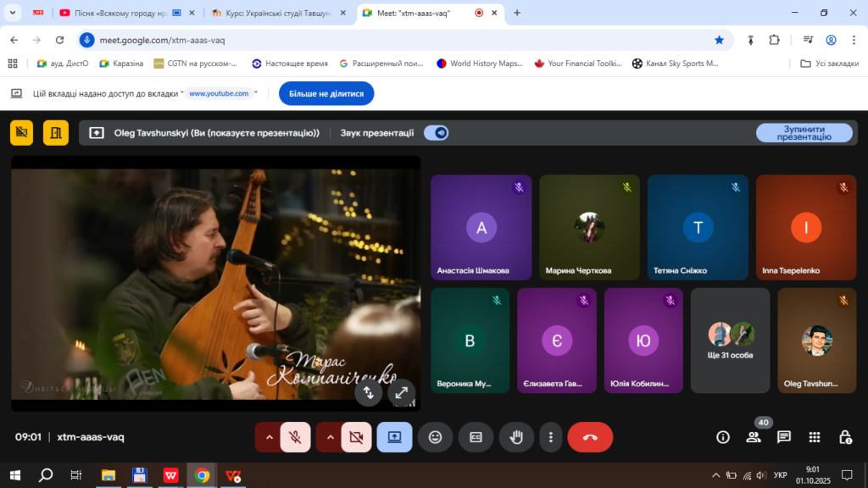
Task: Click the red leave call button
Action: 590,437
